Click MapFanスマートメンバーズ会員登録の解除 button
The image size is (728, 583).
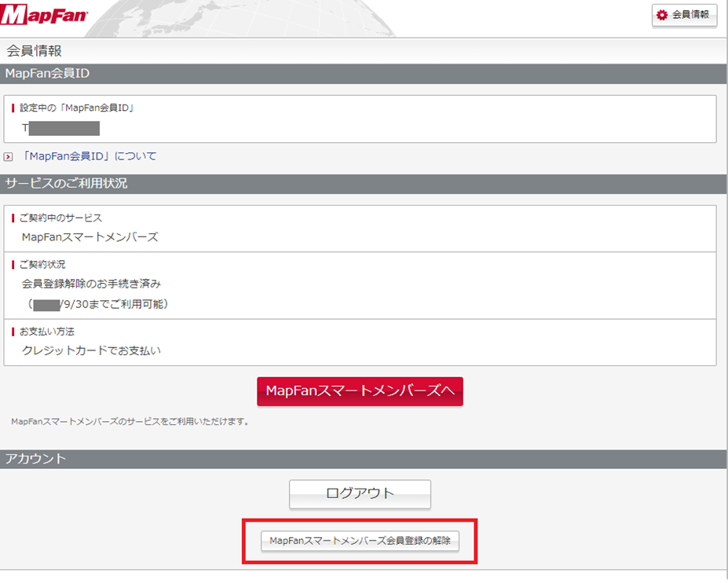[x=360, y=541]
